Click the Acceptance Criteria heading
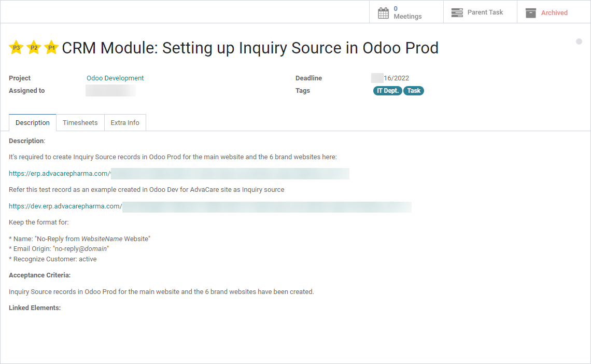591x364 pixels. [39, 275]
